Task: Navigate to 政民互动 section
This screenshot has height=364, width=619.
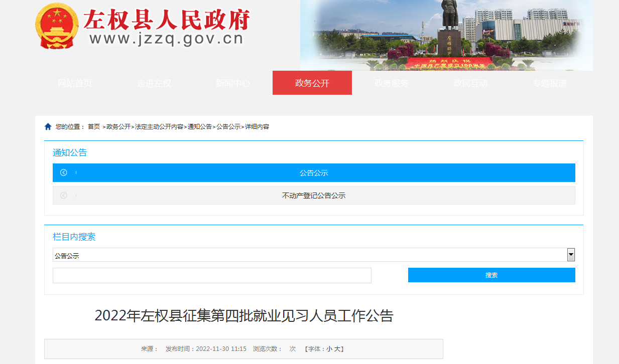Action: coord(470,83)
